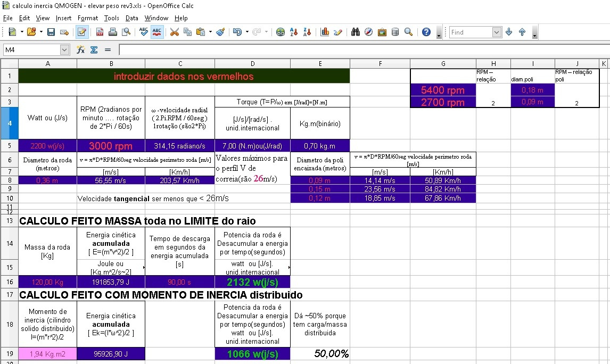The image size is (610, 364).
Task: Click the formula input line
Action: pyautogui.click(x=362, y=49)
